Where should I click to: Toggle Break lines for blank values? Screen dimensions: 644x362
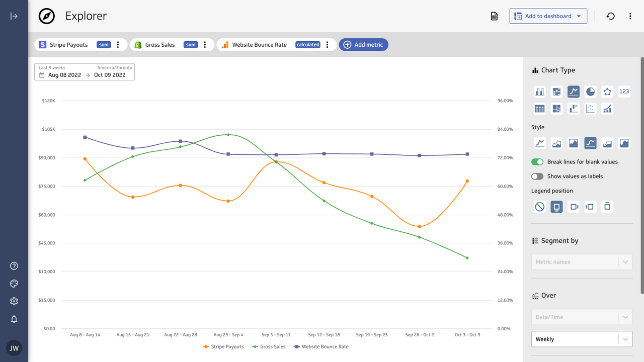[537, 162]
